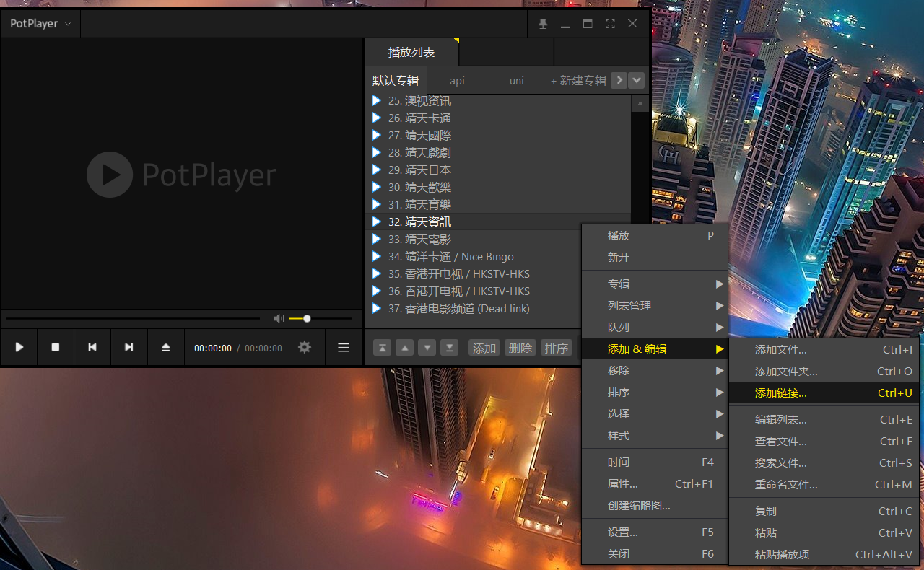924x570 pixels.
Task: Skip to previous track button
Action: (92, 347)
